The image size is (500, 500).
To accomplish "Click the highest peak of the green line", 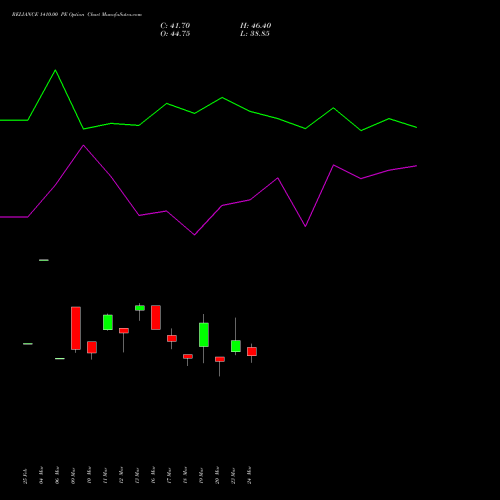I will [x=55, y=70].
